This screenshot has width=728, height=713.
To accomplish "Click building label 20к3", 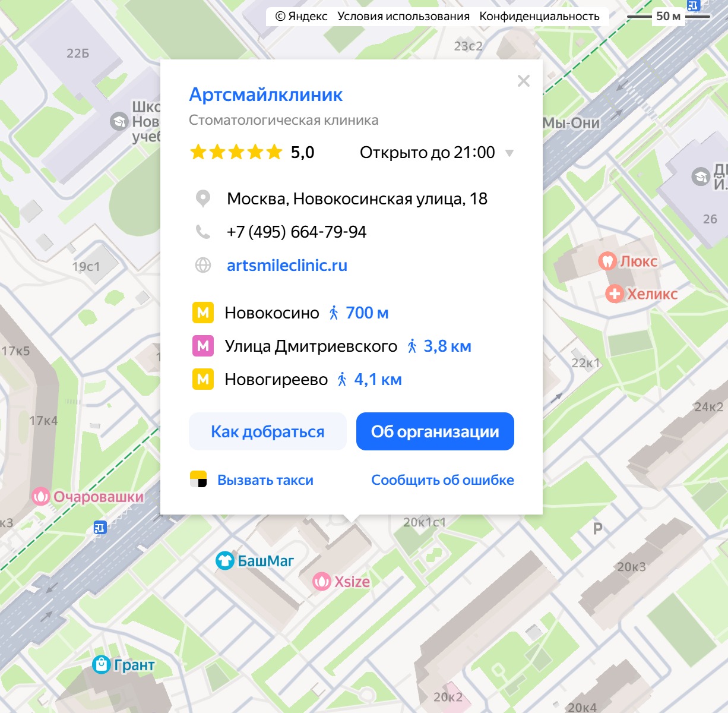I will [x=631, y=567].
